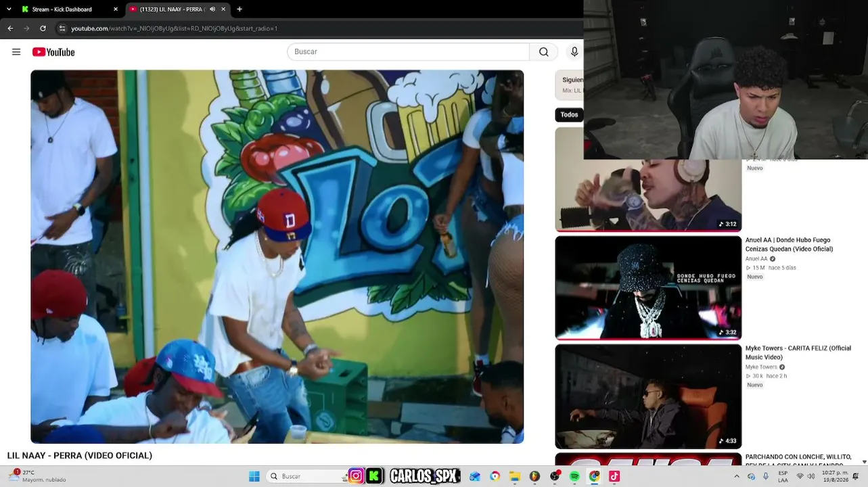868x487 pixels.
Task: Click the LIL NAAY PERRA video player
Action: click(277, 256)
